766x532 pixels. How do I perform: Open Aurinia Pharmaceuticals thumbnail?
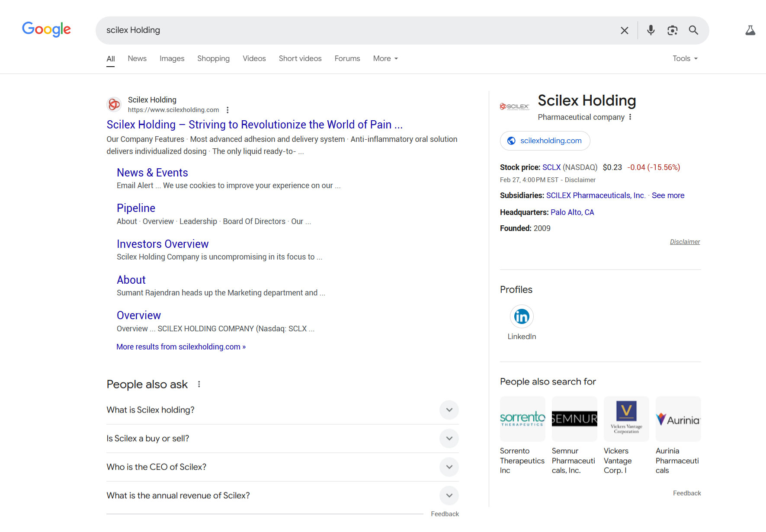click(x=678, y=419)
